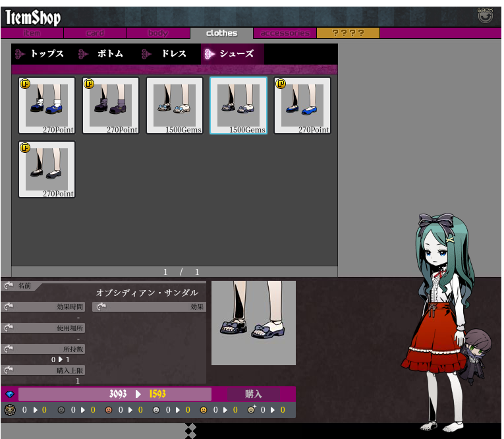The width and height of the screenshot is (504, 439).
Task: Click the sparkle smiley coin icon
Action: point(251,410)
